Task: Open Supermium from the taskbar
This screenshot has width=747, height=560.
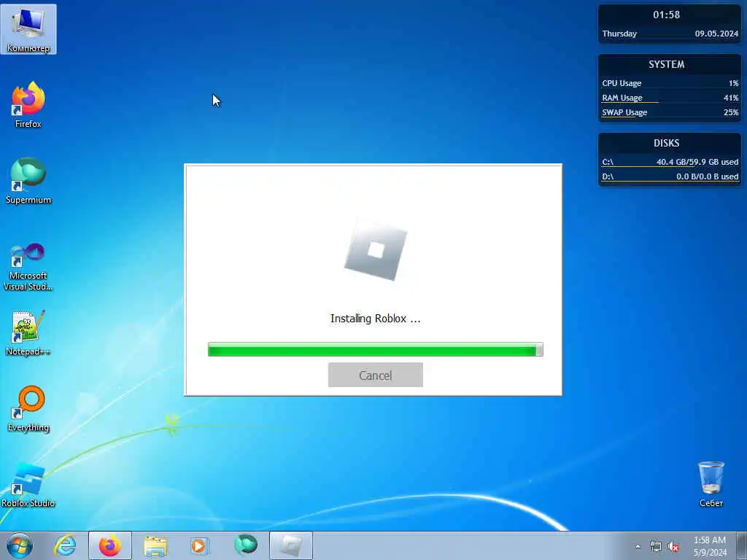Action: pos(246,545)
